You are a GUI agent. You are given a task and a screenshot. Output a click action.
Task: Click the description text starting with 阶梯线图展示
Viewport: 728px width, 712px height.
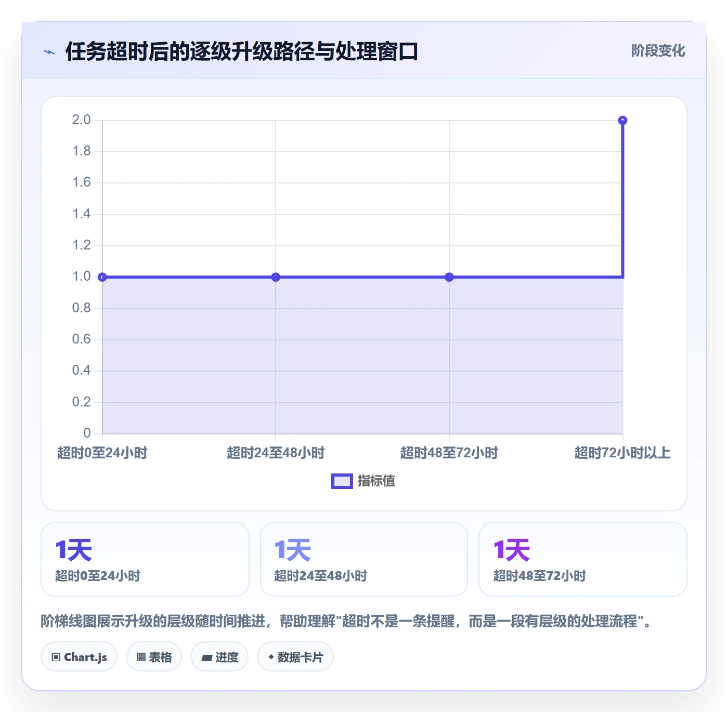click(346, 621)
